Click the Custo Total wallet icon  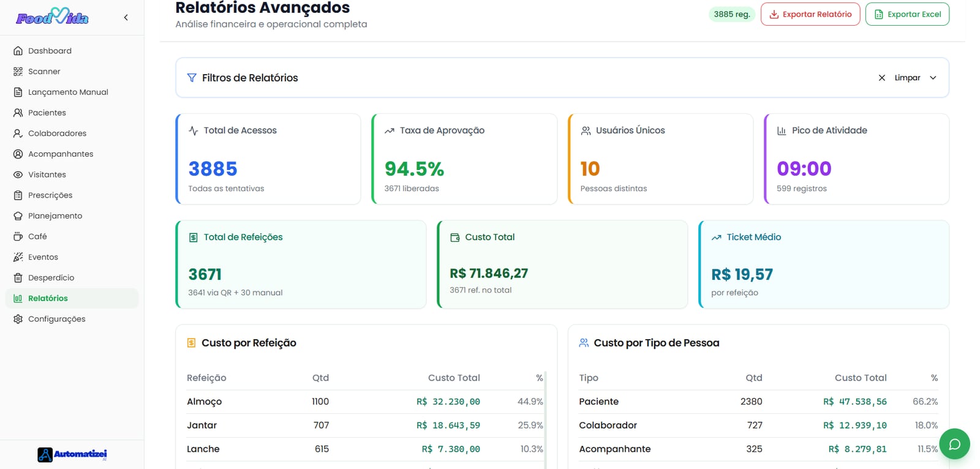(455, 238)
